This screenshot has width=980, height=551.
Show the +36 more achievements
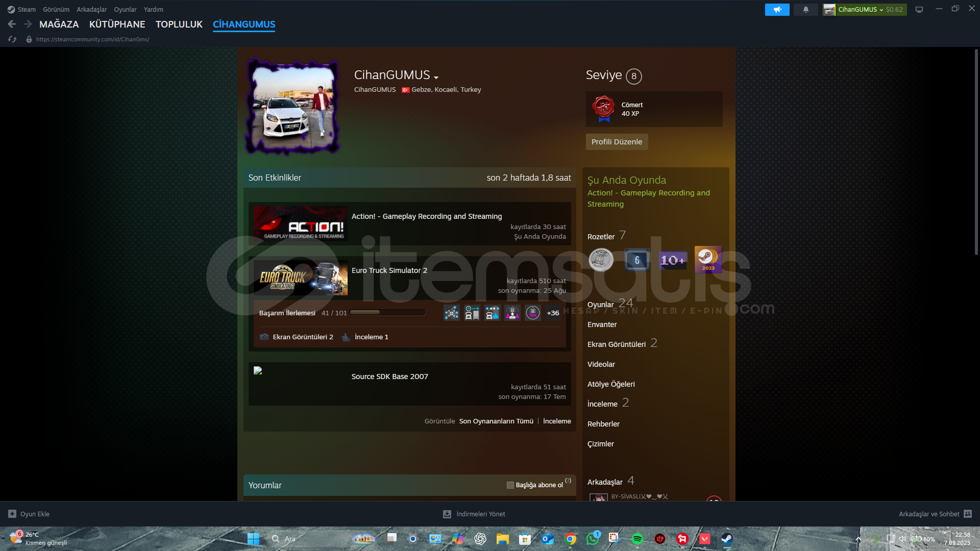click(553, 313)
